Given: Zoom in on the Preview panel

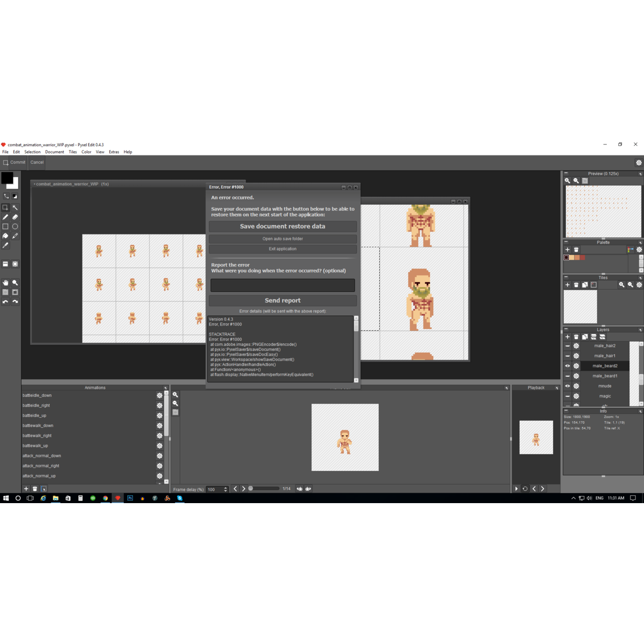Looking at the screenshot, I should coord(568,181).
